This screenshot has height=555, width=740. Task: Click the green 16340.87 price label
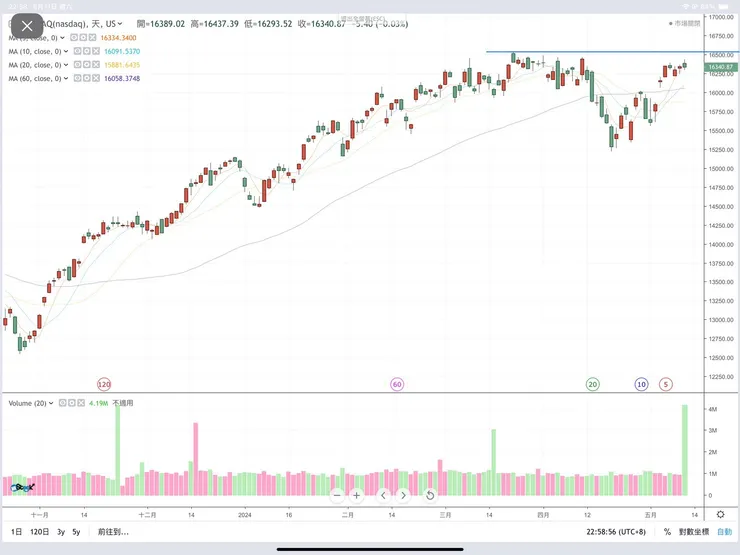(721, 67)
